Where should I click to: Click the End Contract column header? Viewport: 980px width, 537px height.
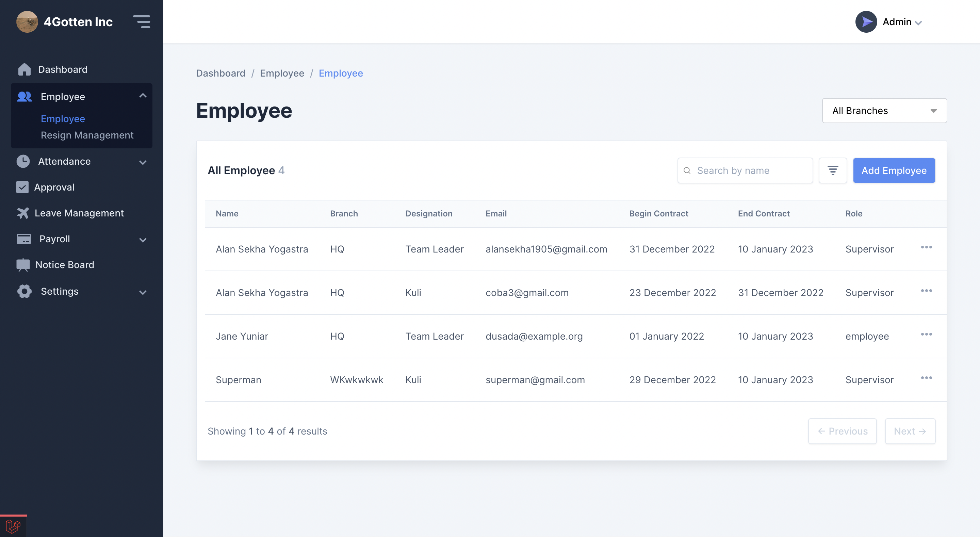tap(764, 213)
